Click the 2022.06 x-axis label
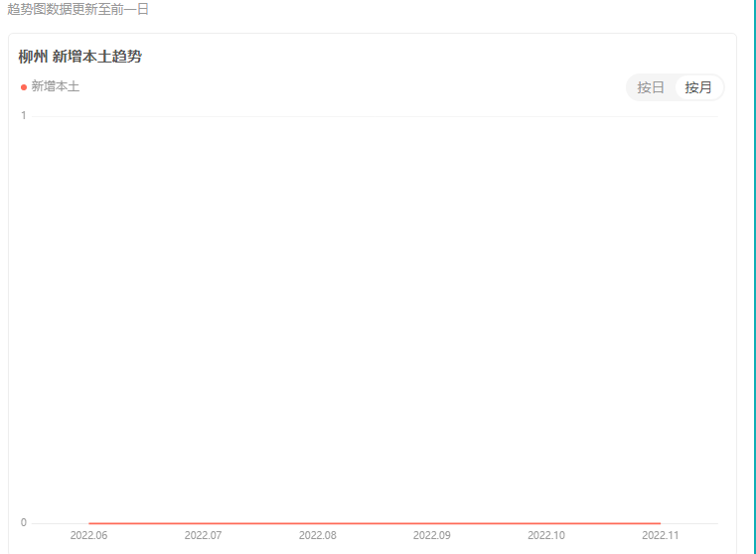Screen dimensions: 756x554 88,535
